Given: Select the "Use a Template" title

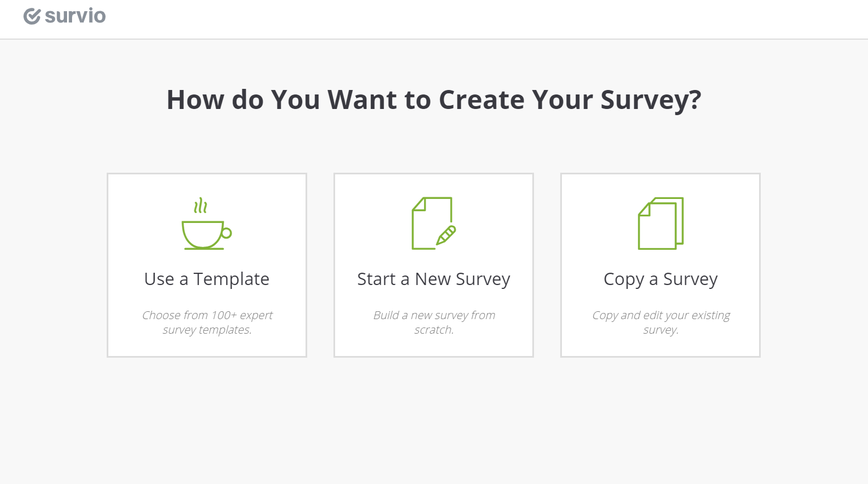Looking at the screenshot, I should [x=207, y=279].
